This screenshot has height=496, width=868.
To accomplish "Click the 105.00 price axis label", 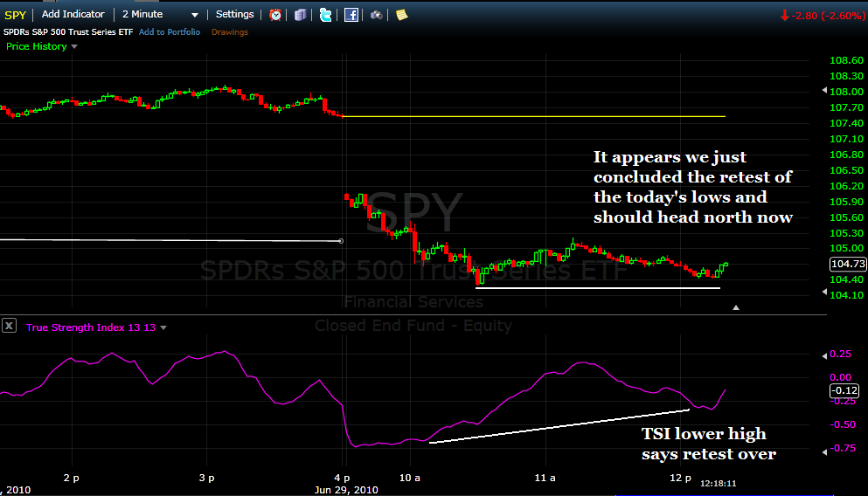I will click(846, 248).
